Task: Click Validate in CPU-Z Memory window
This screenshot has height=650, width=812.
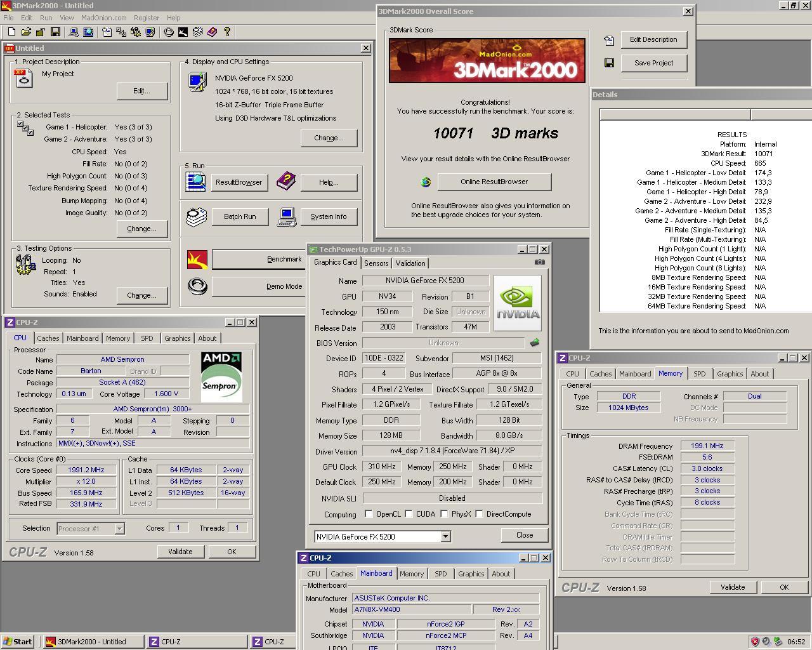Action: (x=733, y=587)
